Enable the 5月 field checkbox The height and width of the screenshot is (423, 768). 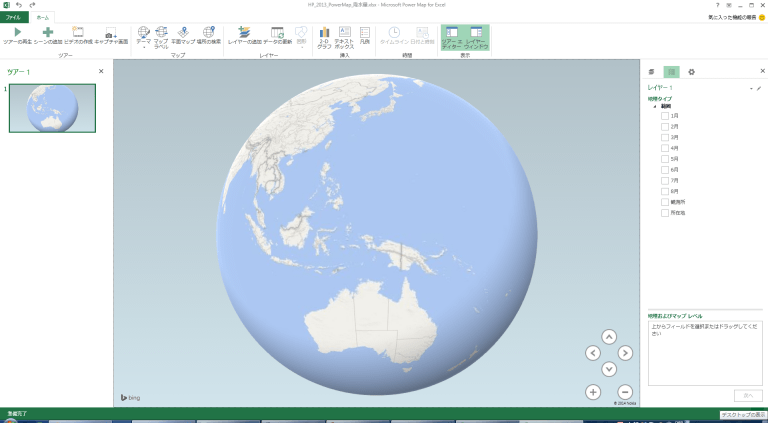pos(665,159)
